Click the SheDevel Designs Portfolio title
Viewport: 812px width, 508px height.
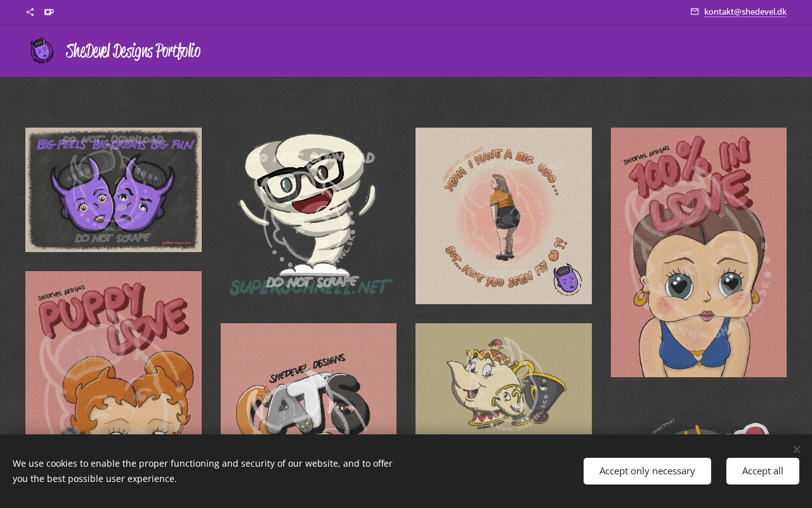tap(133, 51)
